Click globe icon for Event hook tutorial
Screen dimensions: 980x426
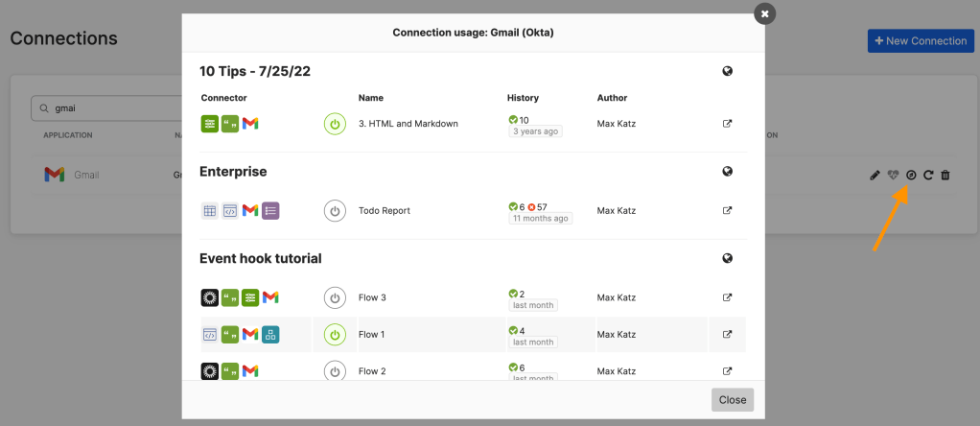(x=727, y=258)
